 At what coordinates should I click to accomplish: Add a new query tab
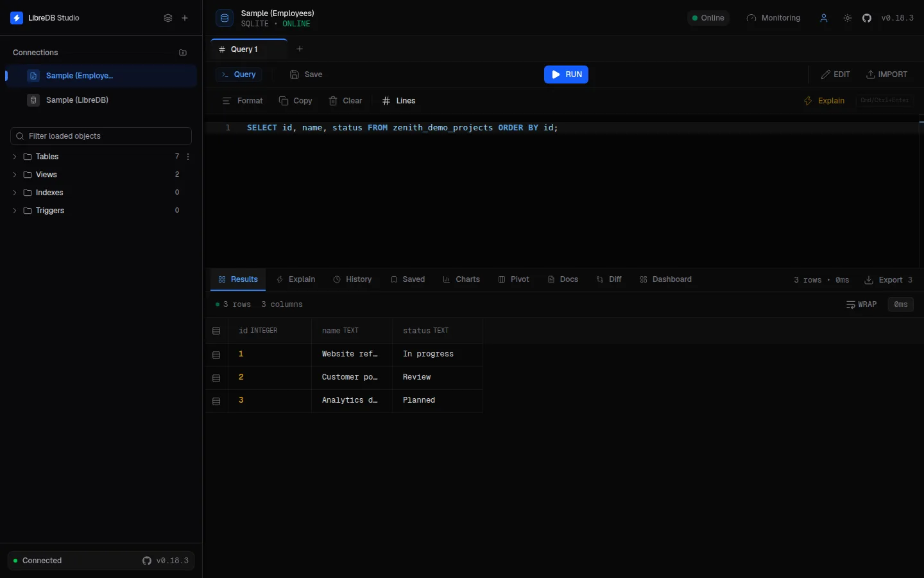[300, 49]
